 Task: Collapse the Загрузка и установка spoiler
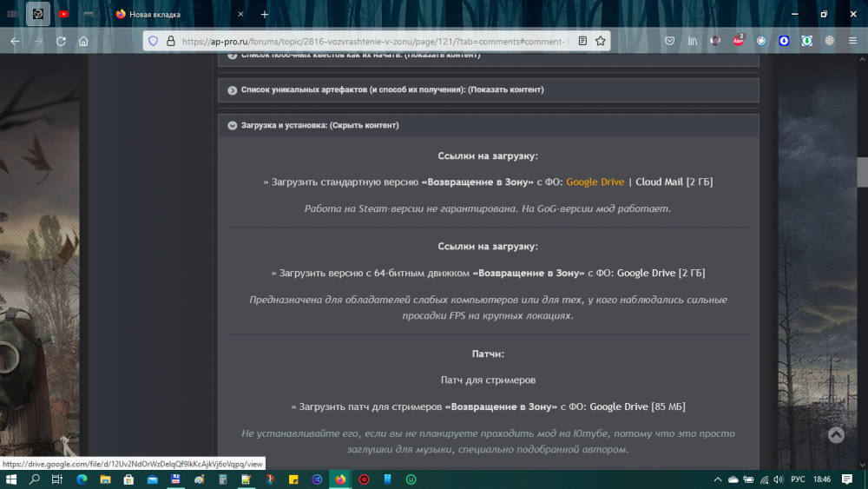click(488, 126)
